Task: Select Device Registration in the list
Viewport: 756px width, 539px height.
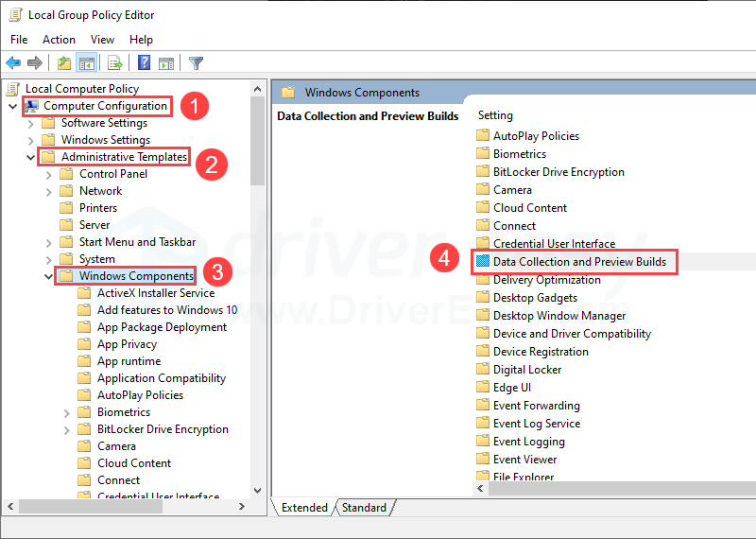Action: 541,351
